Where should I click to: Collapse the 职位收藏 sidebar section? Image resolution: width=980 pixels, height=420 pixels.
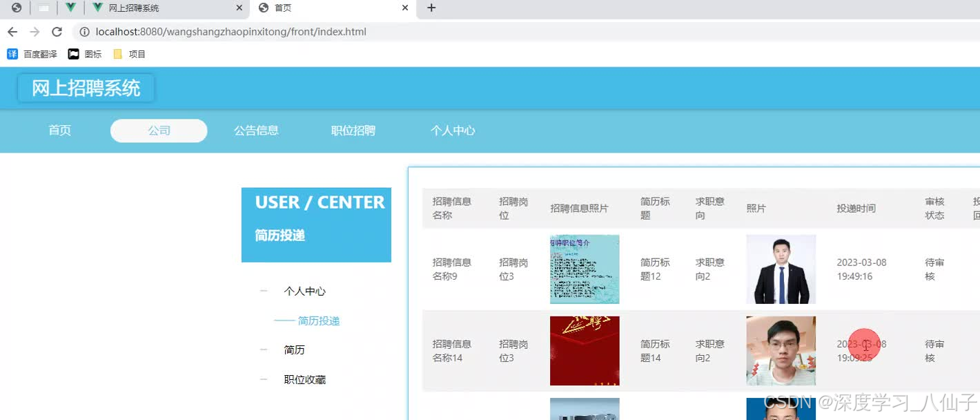tap(263, 379)
